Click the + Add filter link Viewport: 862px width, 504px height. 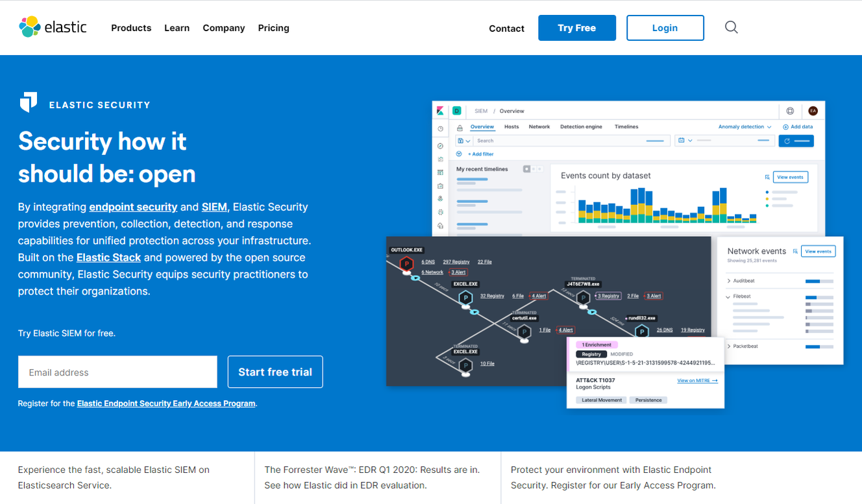(x=481, y=154)
